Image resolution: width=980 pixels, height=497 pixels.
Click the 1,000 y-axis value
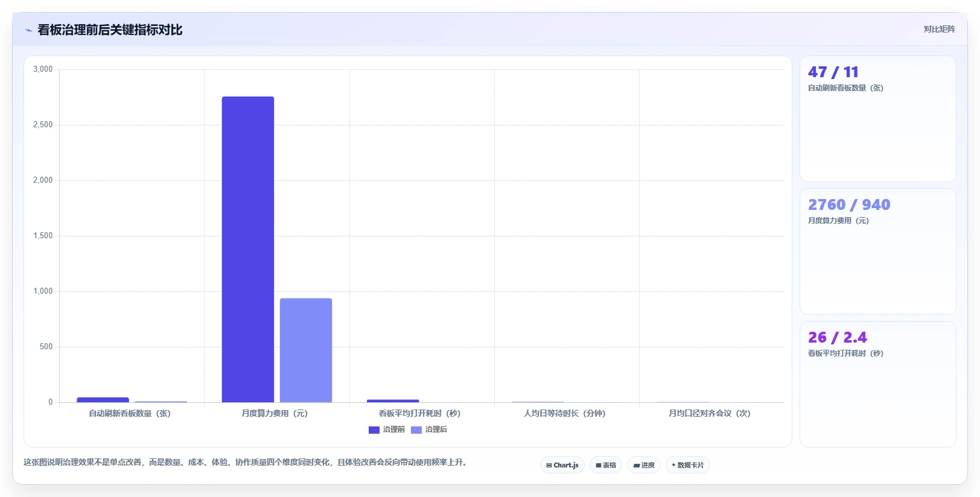(43, 291)
